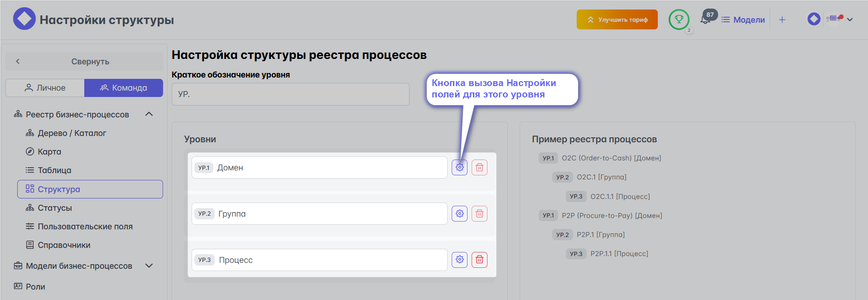
Task: Edit the Домен level name field
Action: pyautogui.click(x=319, y=168)
